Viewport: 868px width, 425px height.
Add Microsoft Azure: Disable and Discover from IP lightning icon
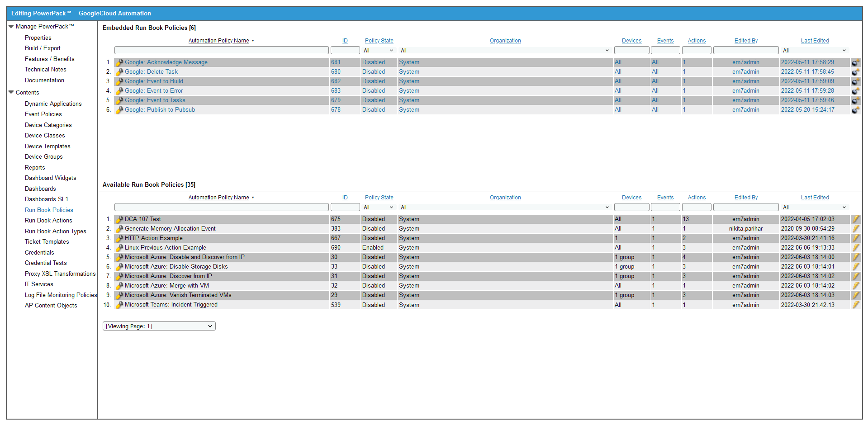coord(856,257)
